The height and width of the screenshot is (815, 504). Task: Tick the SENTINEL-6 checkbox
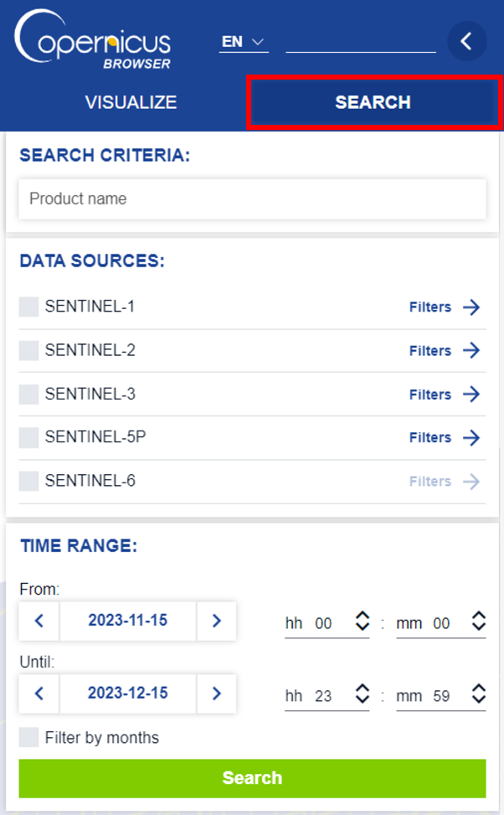(x=28, y=482)
